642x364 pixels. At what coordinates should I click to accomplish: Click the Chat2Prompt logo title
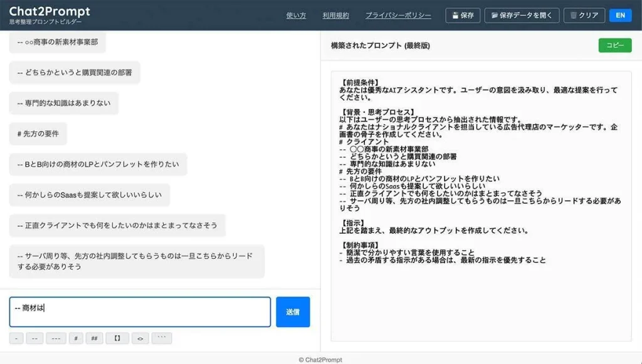(50, 11)
